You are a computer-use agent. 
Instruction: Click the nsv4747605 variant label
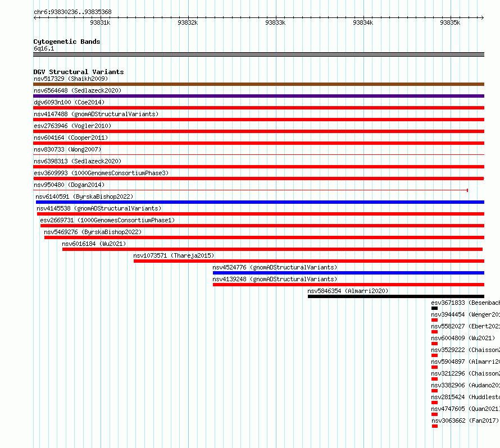(465, 409)
